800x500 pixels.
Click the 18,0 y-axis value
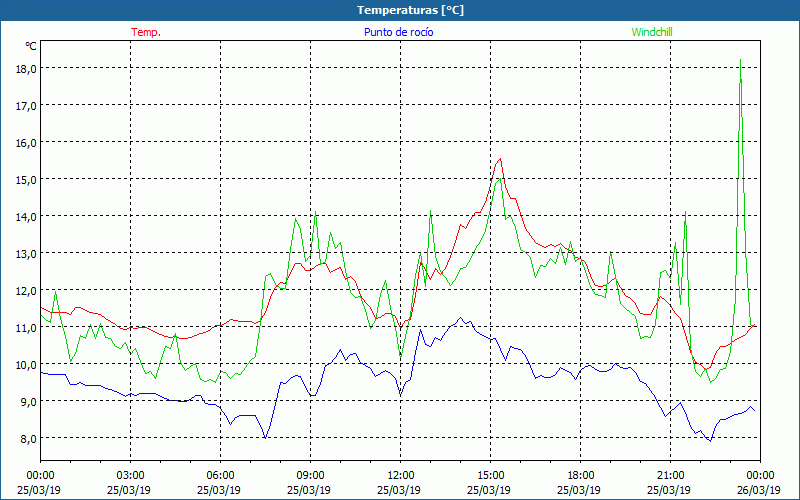pos(27,69)
